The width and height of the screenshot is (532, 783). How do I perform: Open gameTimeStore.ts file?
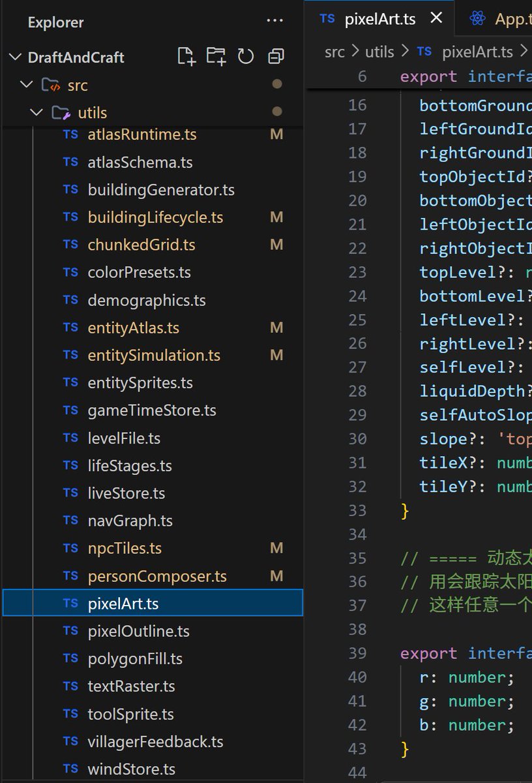[x=153, y=410]
